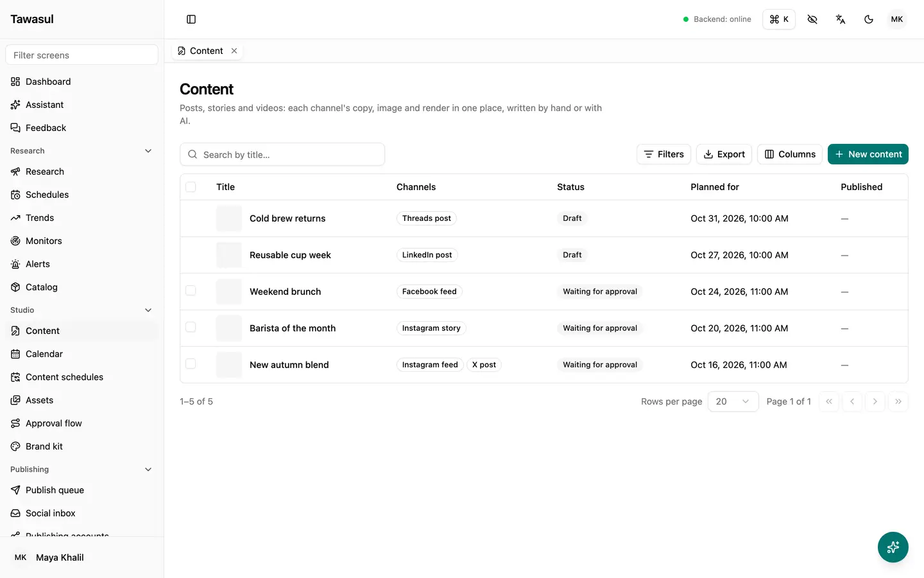Click the Catalog sidebar icon
Screen dimensions: 924x578
(15, 287)
